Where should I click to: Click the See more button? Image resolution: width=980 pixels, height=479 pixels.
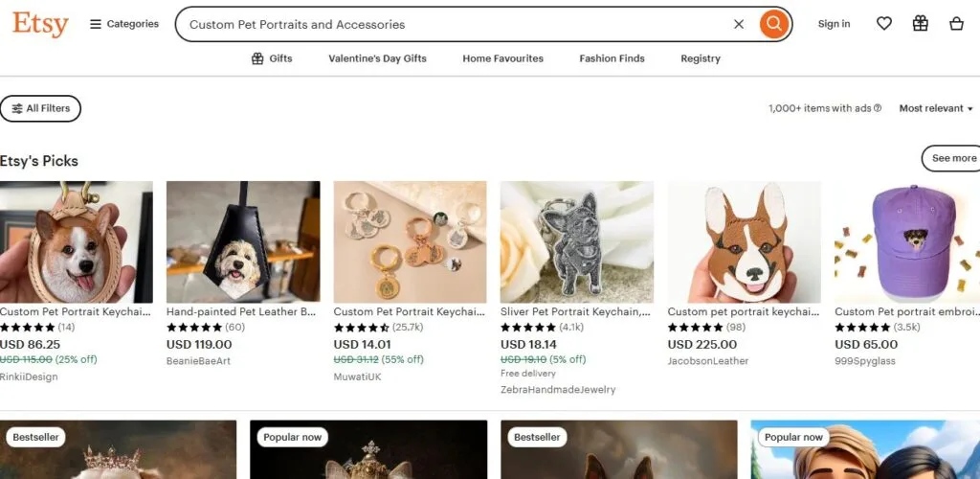[953, 158]
